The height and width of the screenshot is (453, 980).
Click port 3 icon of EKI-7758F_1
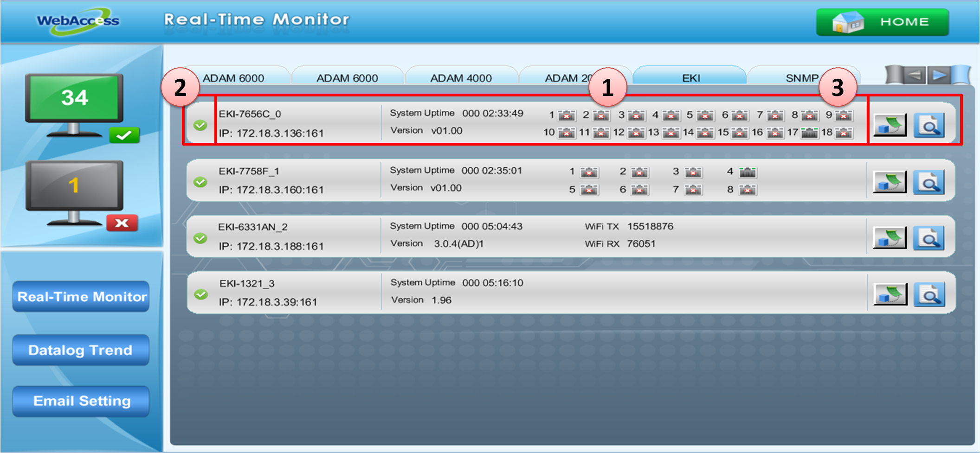(x=693, y=172)
